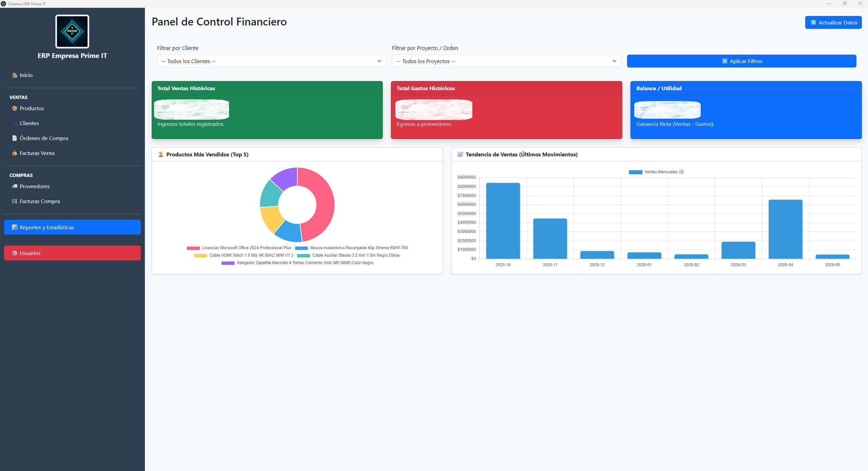Click the Prime IT logo image

72,32
